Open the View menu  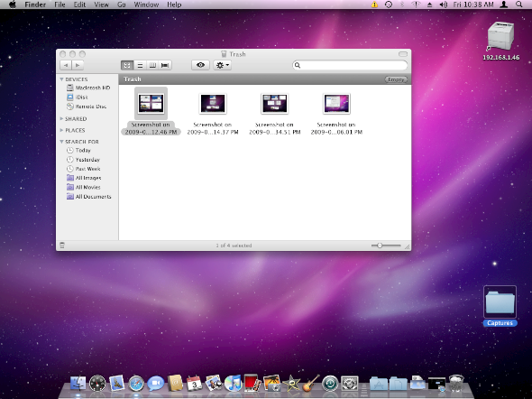tap(101, 5)
